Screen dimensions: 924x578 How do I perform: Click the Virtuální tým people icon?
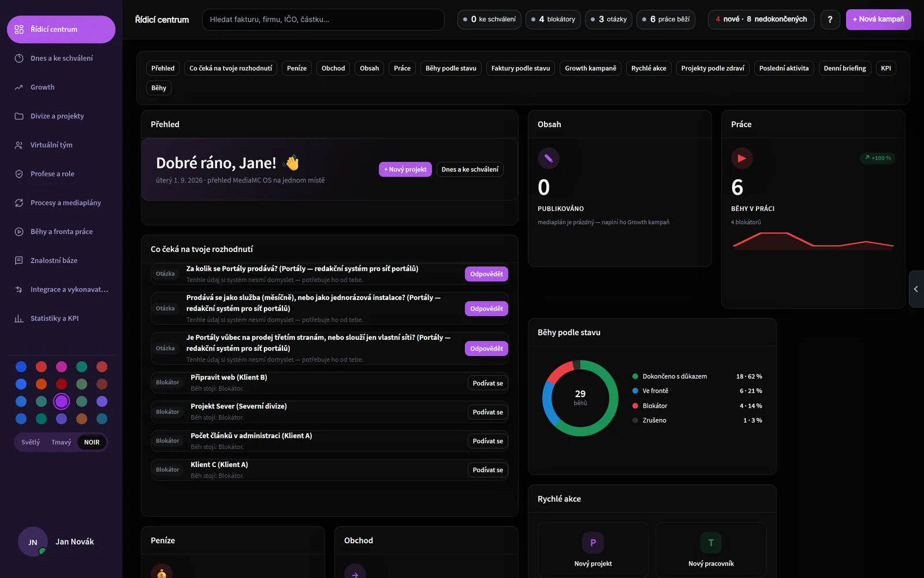(x=19, y=145)
